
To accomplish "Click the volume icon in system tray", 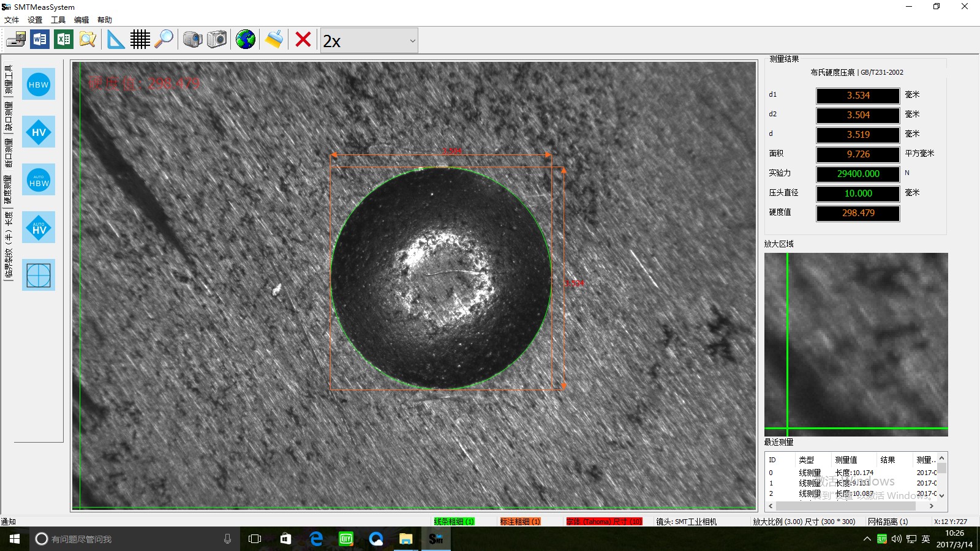I will point(896,539).
